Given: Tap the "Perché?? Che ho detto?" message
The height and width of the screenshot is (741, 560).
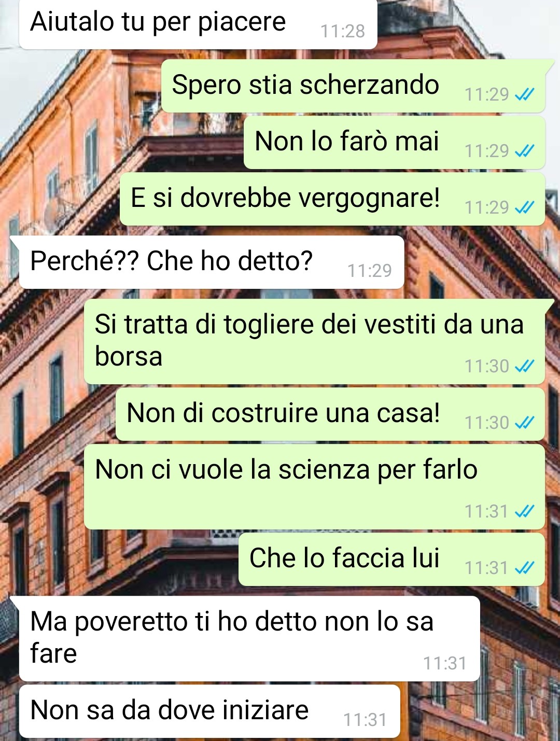Looking at the screenshot, I should click(212, 262).
